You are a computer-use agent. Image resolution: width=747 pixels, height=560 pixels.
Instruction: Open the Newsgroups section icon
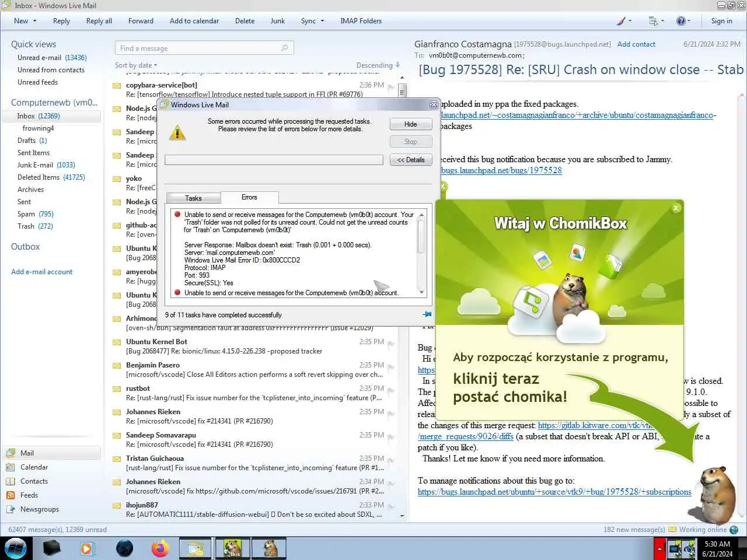click(11, 509)
